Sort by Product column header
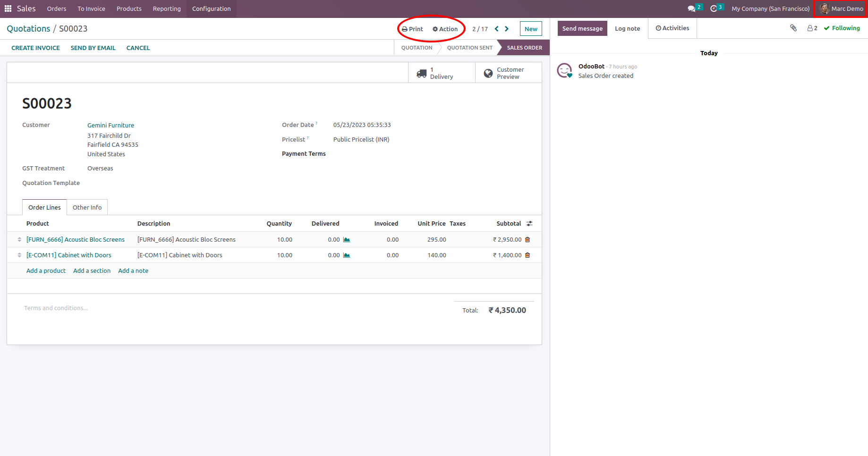This screenshot has width=868, height=456. tap(38, 224)
